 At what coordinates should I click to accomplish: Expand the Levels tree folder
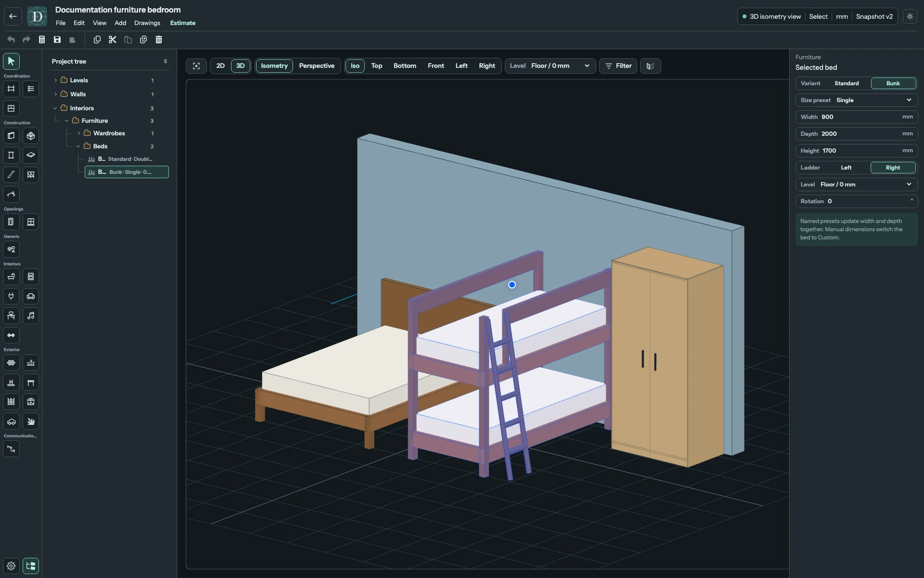(x=55, y=80)
